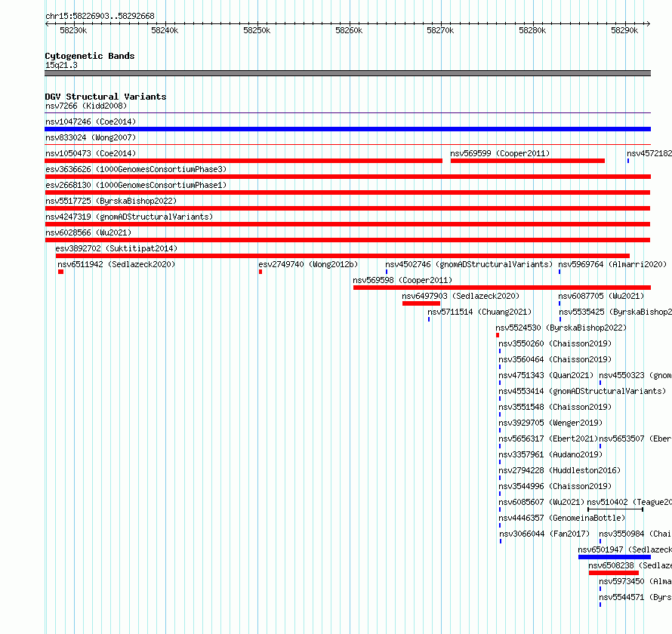Select the nsv569599 (Cooper2011) red bar

(528, 161)
